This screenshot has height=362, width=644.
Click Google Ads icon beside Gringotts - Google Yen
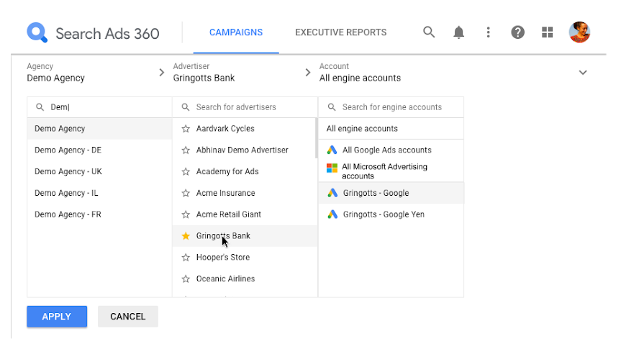point(332,214)
